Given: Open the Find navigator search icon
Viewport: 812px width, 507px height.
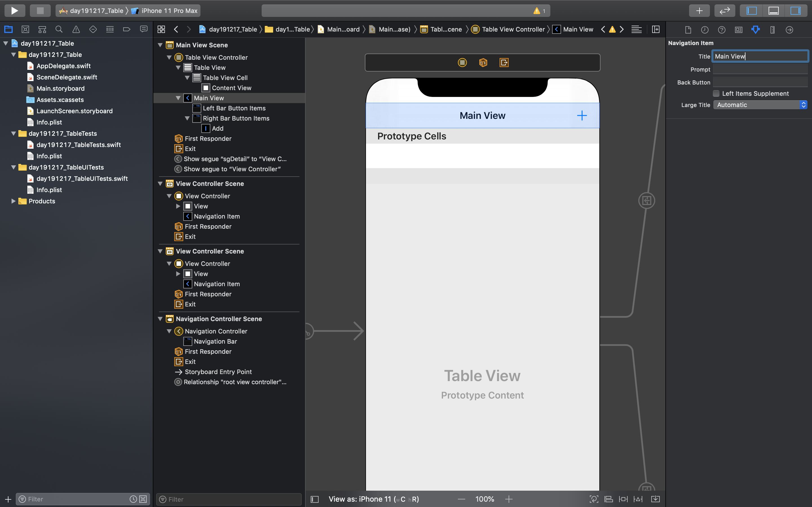Looking at the screenshot, I should [59, 30].
